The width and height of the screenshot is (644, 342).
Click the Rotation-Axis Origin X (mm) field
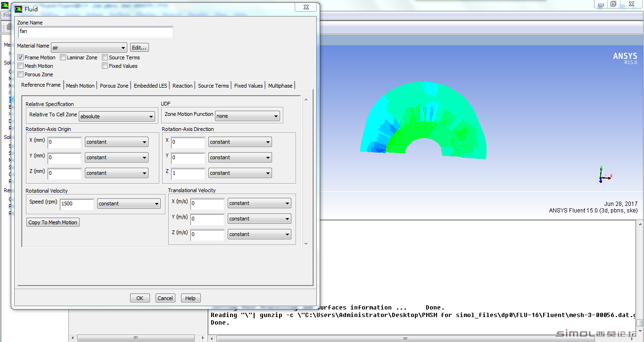(x=65, y=143)
